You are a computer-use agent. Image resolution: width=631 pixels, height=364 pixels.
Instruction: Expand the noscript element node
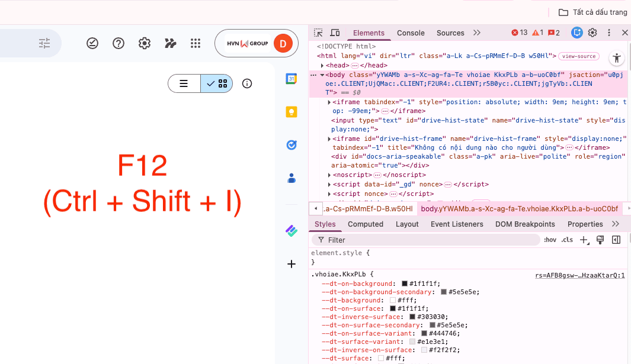point(329,175)
